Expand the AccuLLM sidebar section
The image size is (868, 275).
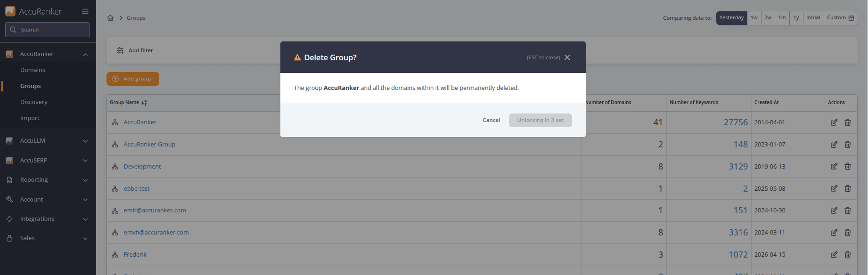click(85, 141)
